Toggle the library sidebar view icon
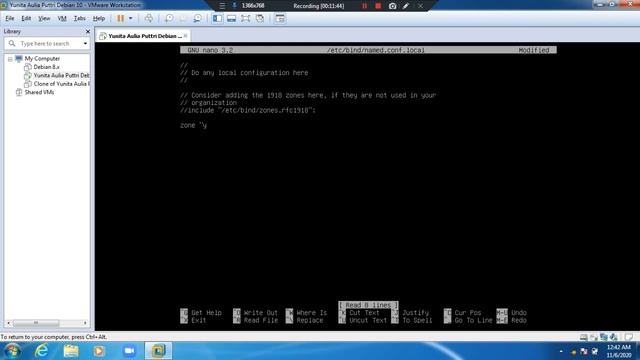640x360 pixels. 218,18
